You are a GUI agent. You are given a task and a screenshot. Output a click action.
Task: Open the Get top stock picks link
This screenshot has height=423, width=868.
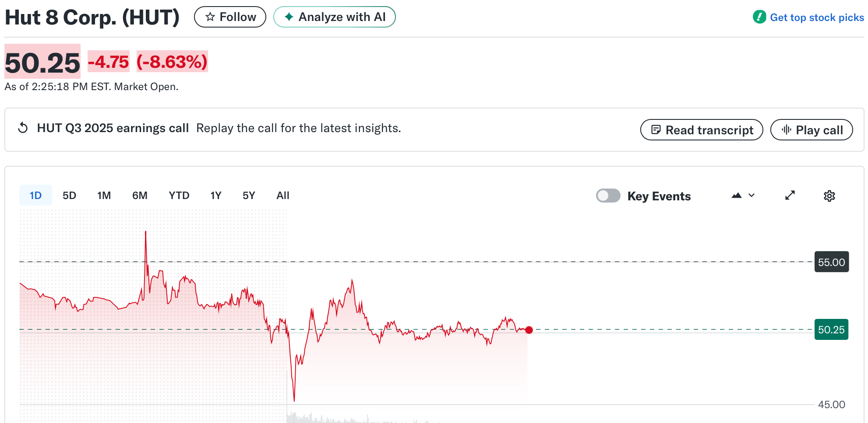pos(817,17)
